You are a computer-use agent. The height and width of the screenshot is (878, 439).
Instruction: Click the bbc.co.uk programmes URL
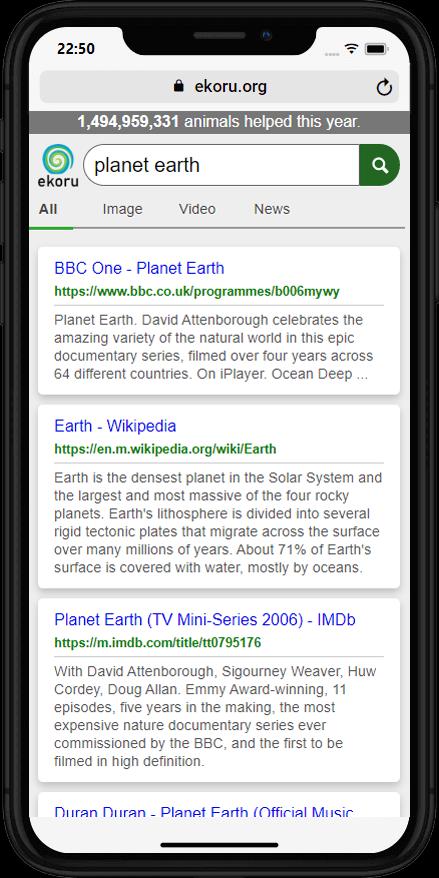(197, 291)
